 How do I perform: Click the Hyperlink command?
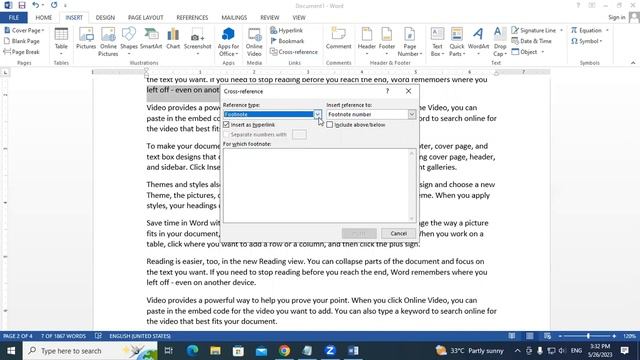(287, 30)
